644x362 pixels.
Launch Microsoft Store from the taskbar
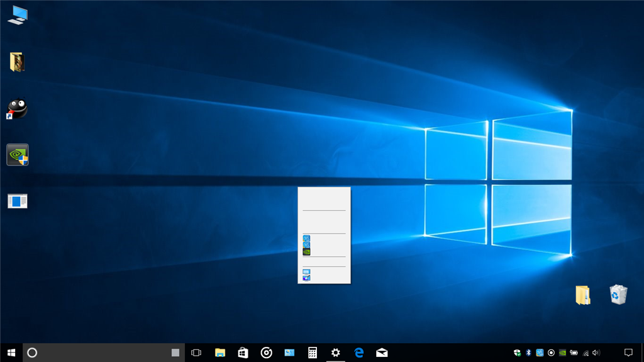243,353
